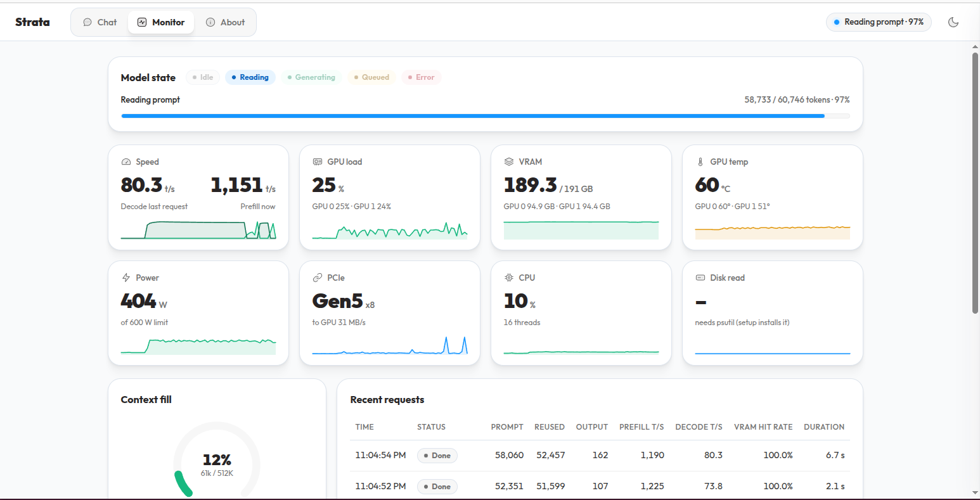The height and width of the screenshot is (500, 980).
Task: Click the Gen5 PCIe value
Action: pyautogui.click(x=337, y=301)
